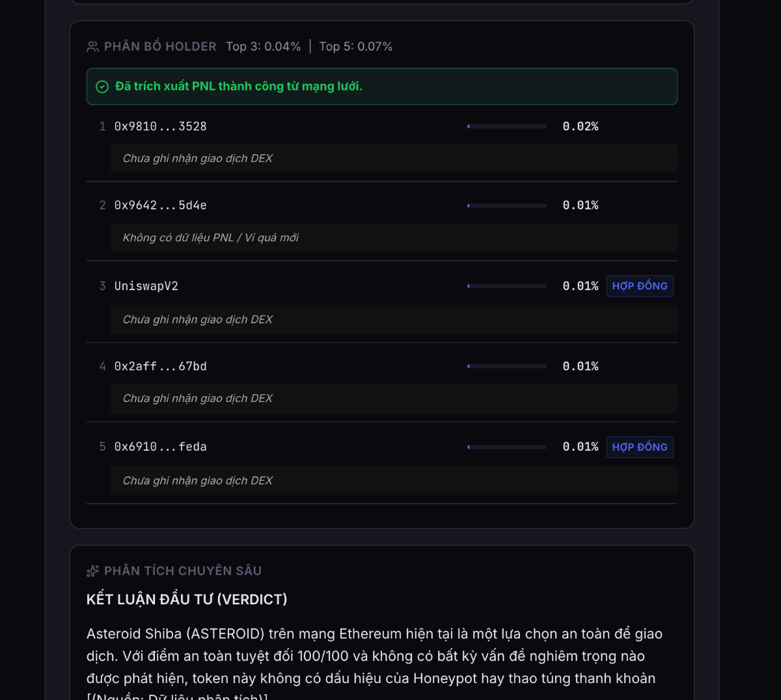
Task: Click the sparkle icon beside Phân Tích Chuyên Sâu
Action: click(x=92, y=571)
